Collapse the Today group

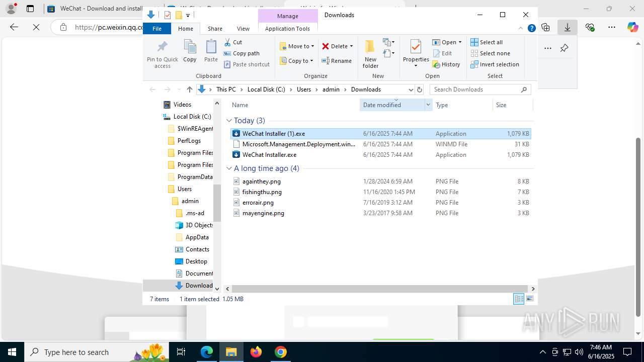pyautogui.click(x=229, y=121)
